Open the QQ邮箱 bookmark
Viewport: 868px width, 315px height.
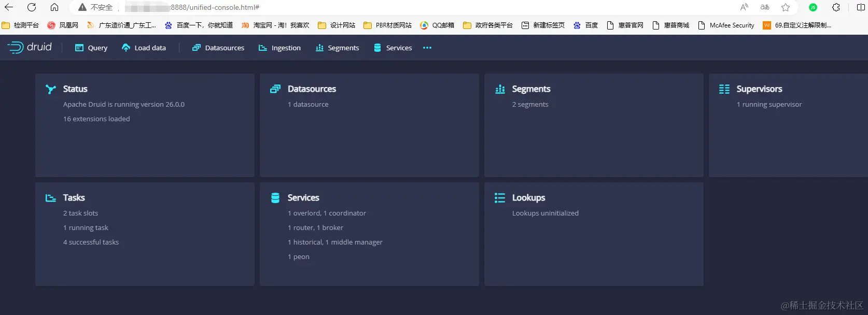coord(437,25)
